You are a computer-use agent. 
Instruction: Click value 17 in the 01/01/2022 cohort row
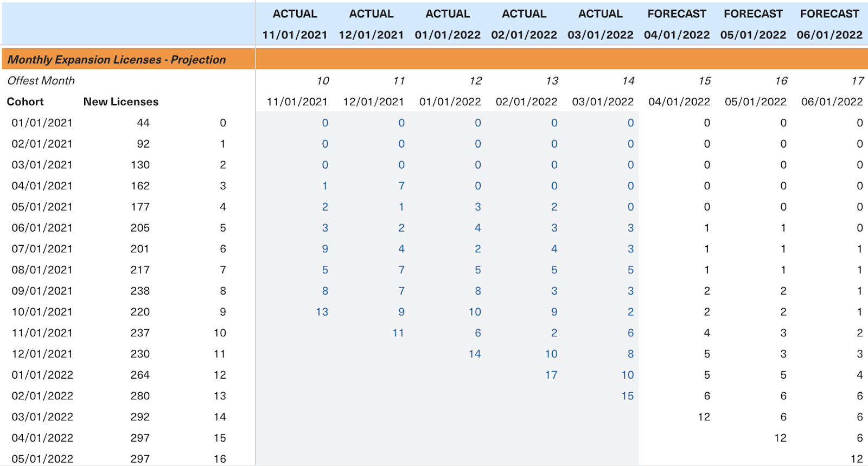551,375
